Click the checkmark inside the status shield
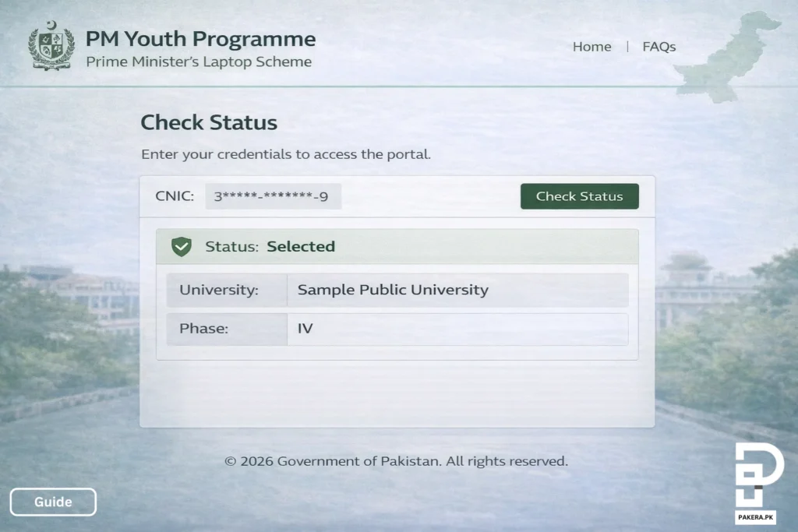Viewport: 798px width, 532px height. point(182,245)
